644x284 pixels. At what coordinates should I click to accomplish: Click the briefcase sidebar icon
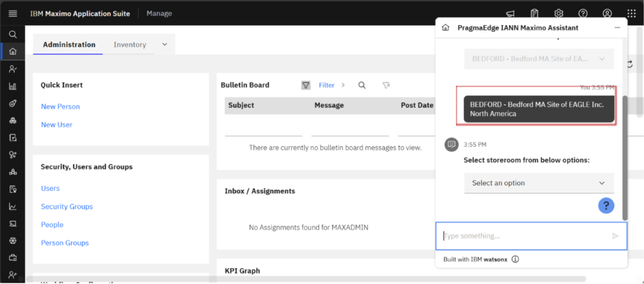click(x=13, y=258)
